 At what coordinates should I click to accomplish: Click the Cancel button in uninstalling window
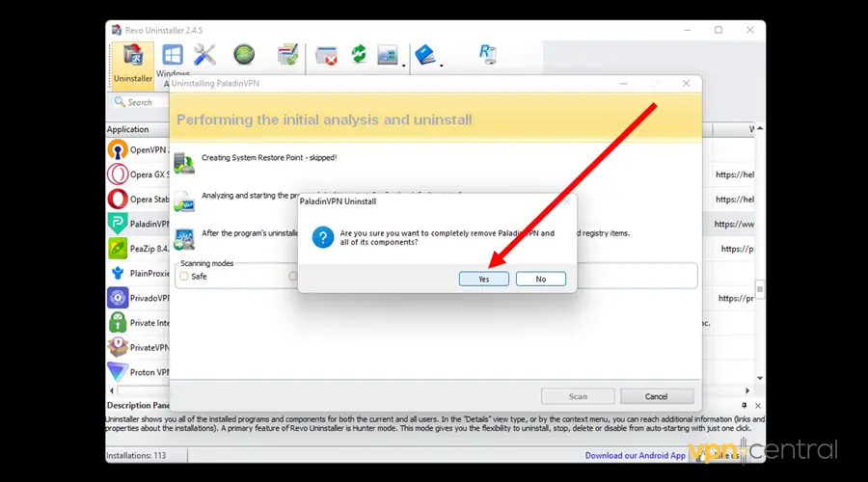[x=657, y=396]
